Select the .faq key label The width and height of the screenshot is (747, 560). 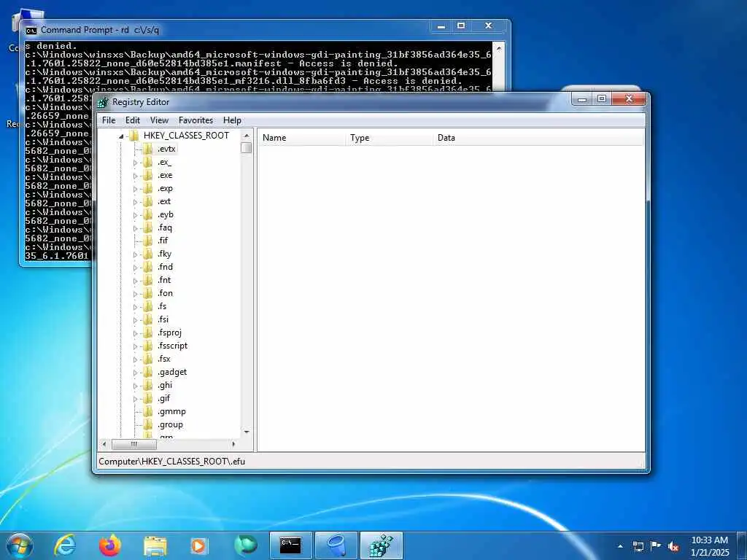164,227
